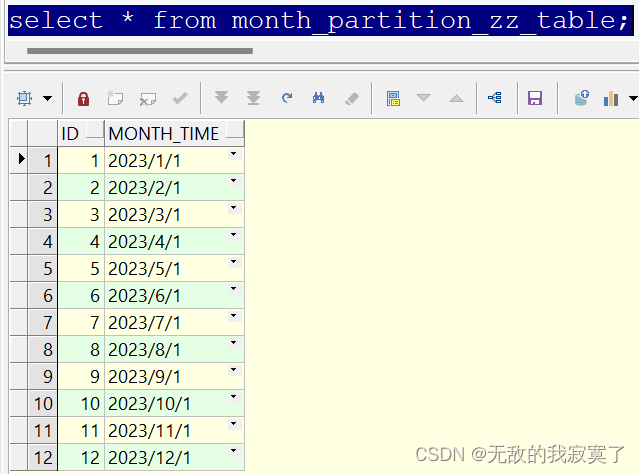Screen dimensions: 639x474
Task: Select row number 6 header
Action: (x=43, y=295)
